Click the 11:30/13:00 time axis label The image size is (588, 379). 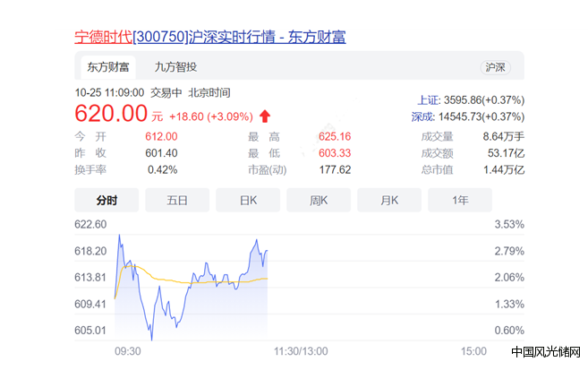click(301, 351)
